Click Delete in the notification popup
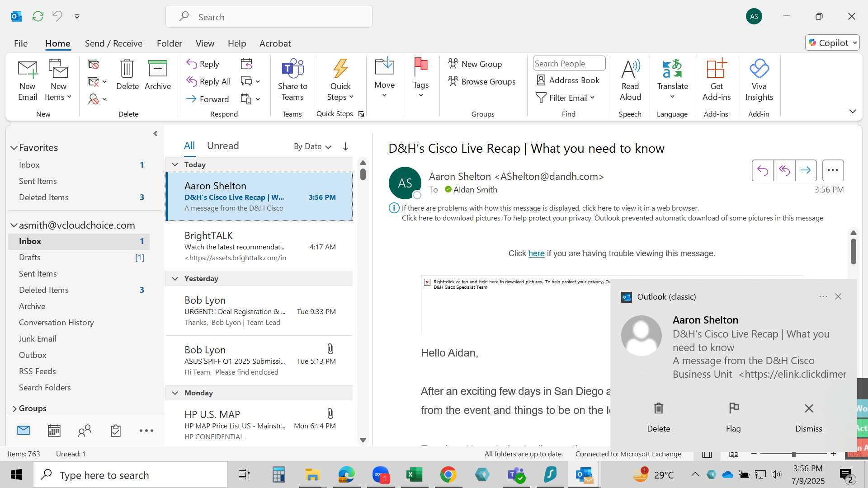Viewport: 868px width, 488px height. click(x=658, y=418)
